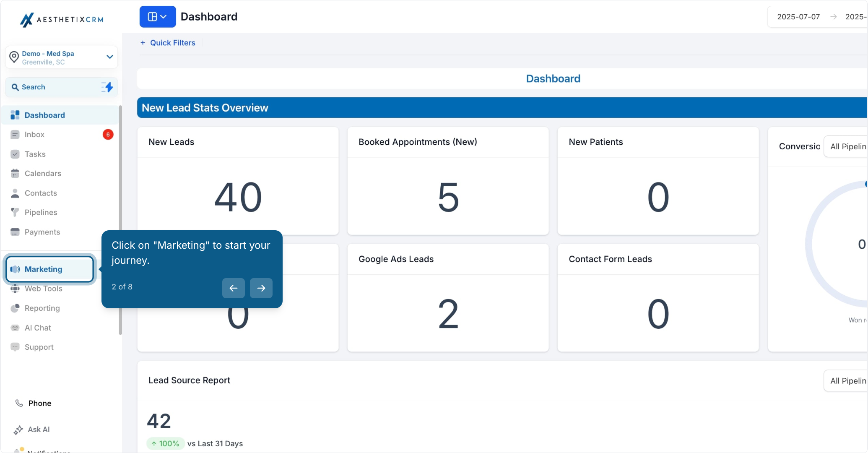Click the New Leads card heading
This screenshot has height=453, width=868.
171,142
